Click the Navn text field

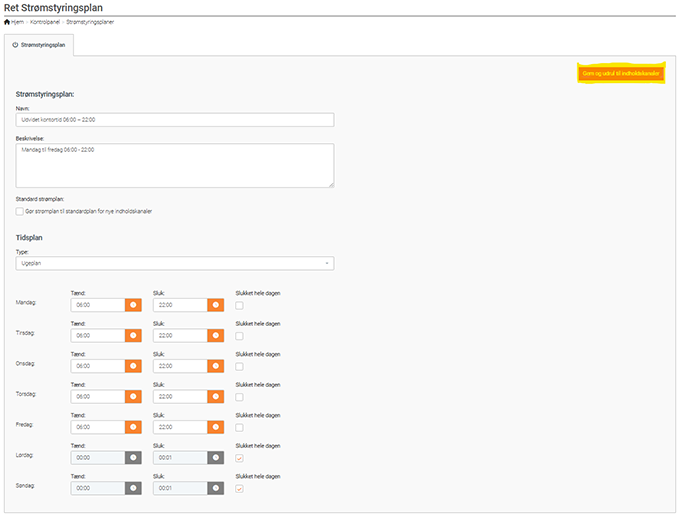click(x=174, y=120)
